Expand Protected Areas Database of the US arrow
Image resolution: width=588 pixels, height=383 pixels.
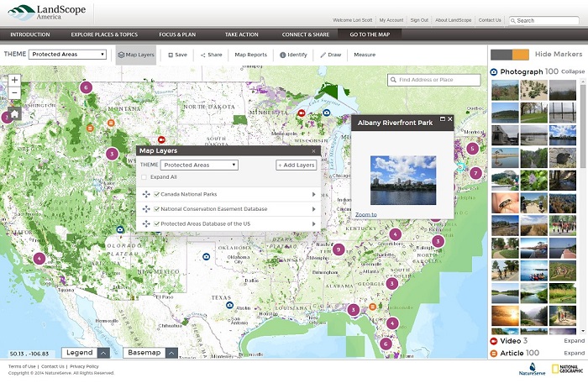(x=313, y=223)
